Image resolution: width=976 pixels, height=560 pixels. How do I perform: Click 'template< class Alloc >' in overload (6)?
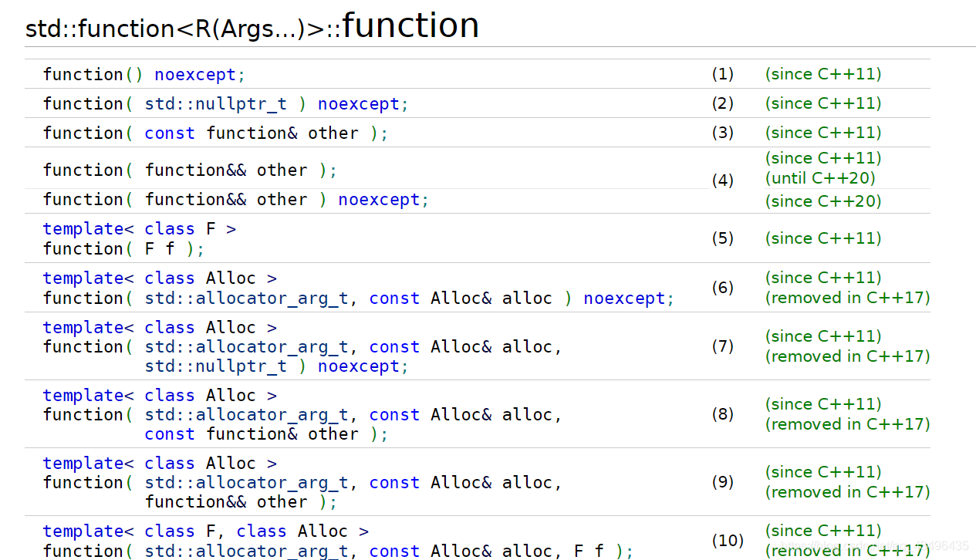[x=160, y=278]
